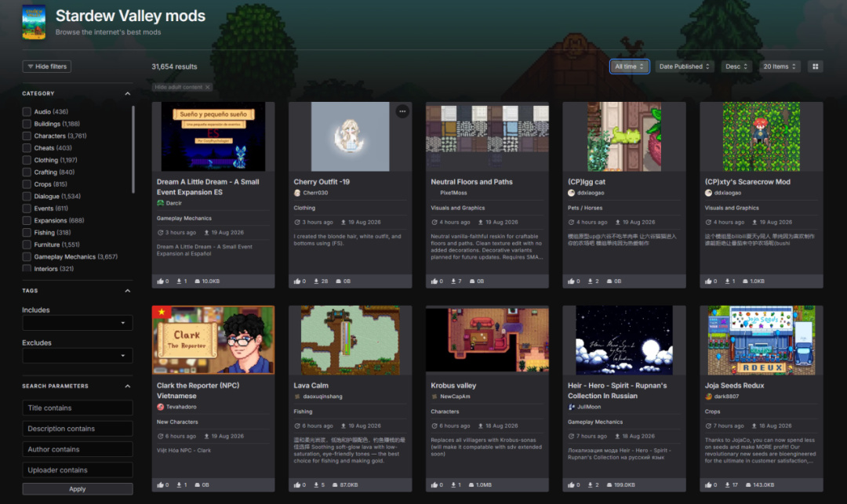Screen dimensions: 847x504
Task: Collapse the Search Parameters section
Action: [x=128, y=386]
